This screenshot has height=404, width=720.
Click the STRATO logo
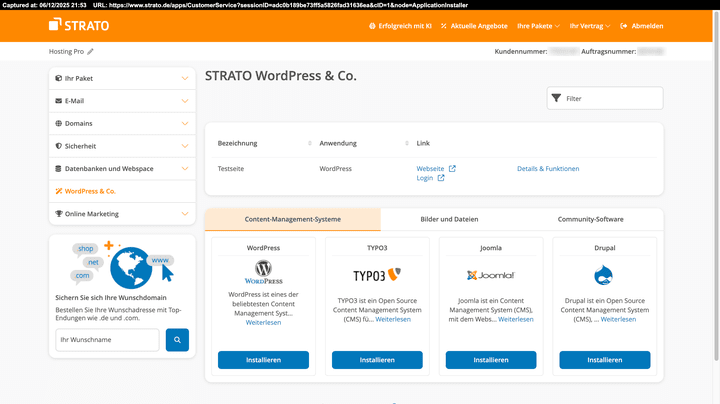[x=79, y=25]
